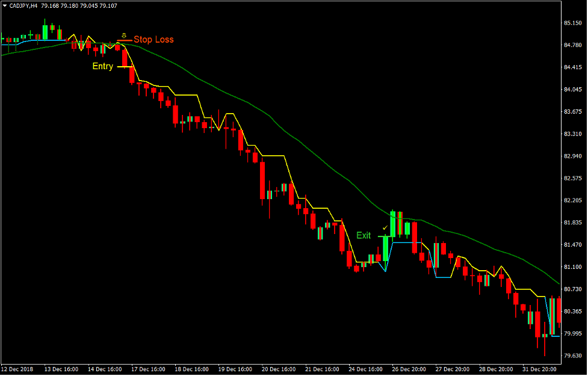Screen dimensions: 588x376
Task: Click the downward arrow marker above Stop Loss
Action: (123, 35)
